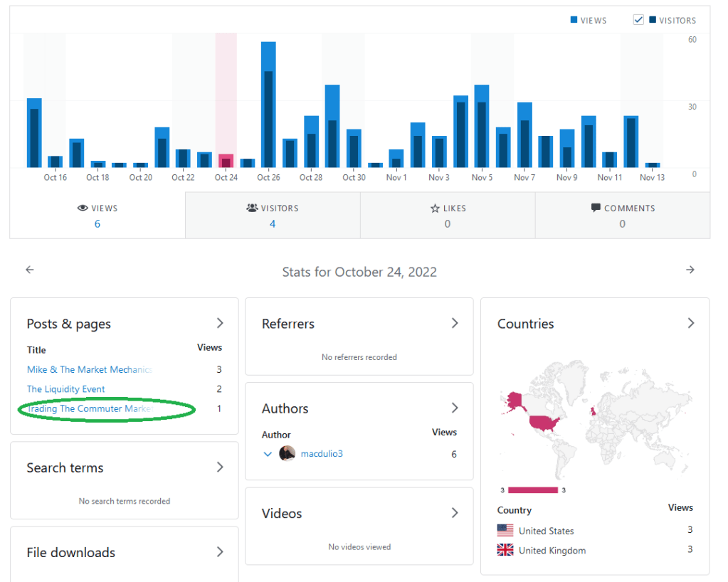
Task: Open the Videos details chevron
Action: click(x=455, y=513)
